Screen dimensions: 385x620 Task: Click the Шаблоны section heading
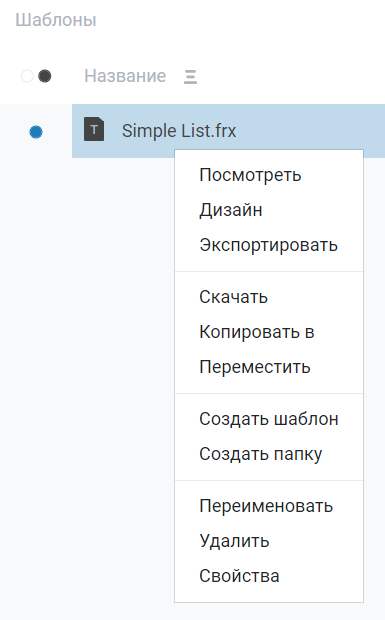click(56, 20)
